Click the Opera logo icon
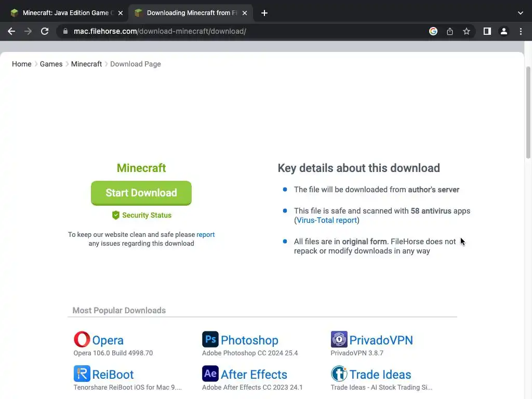Screen dimensions: 532x399 [x=82, y=339]
